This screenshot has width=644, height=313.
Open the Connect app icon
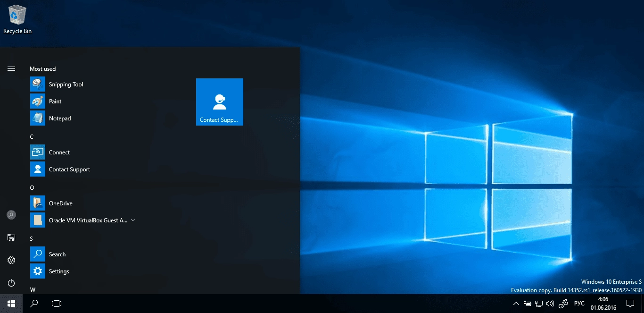(38, 152)
